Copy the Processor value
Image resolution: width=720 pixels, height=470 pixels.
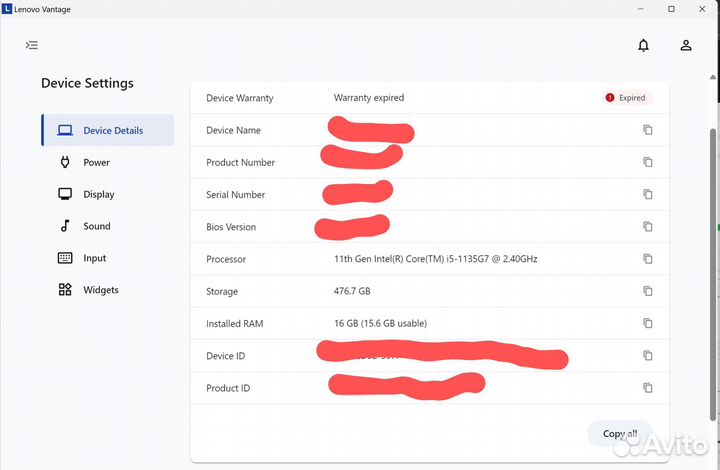(x=647, y=259)
